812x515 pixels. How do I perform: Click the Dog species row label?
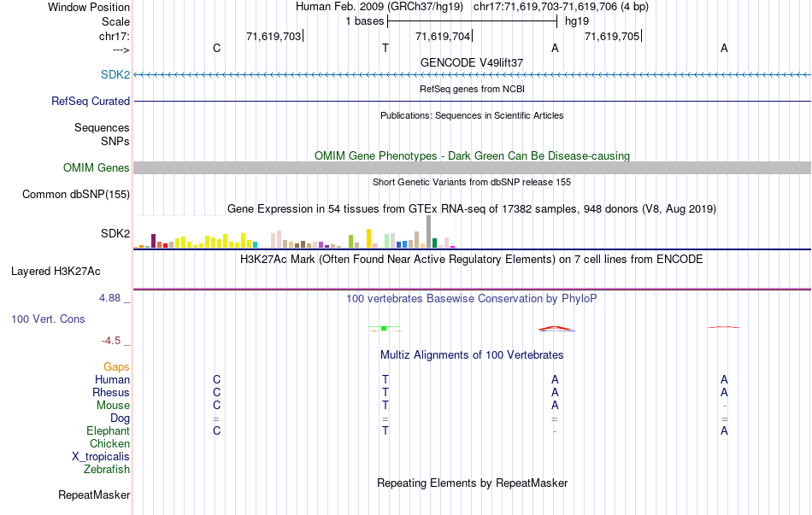click(120, 418)
